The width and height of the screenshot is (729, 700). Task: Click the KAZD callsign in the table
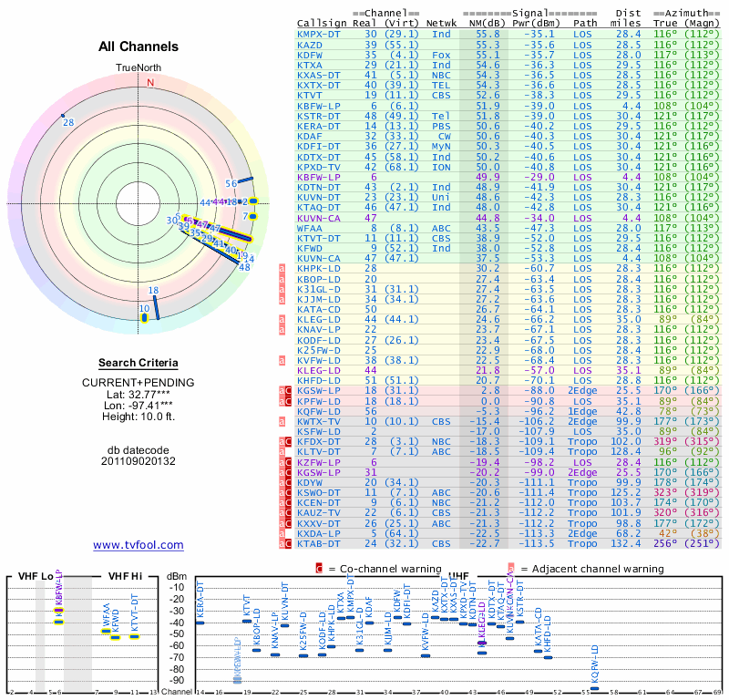[310, 44]
